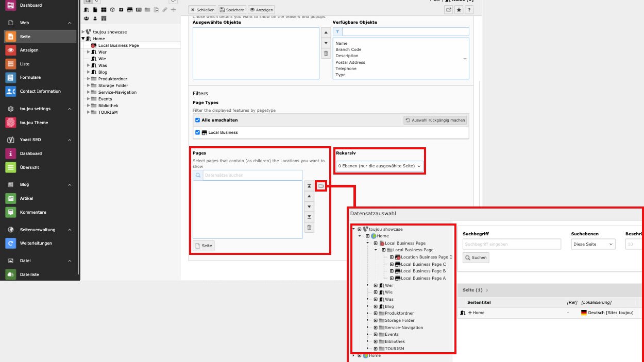This screenshot has width=644, height=362.
Task: Toggle the Alle umschalten checkbox
Action: tap(198, 120)
